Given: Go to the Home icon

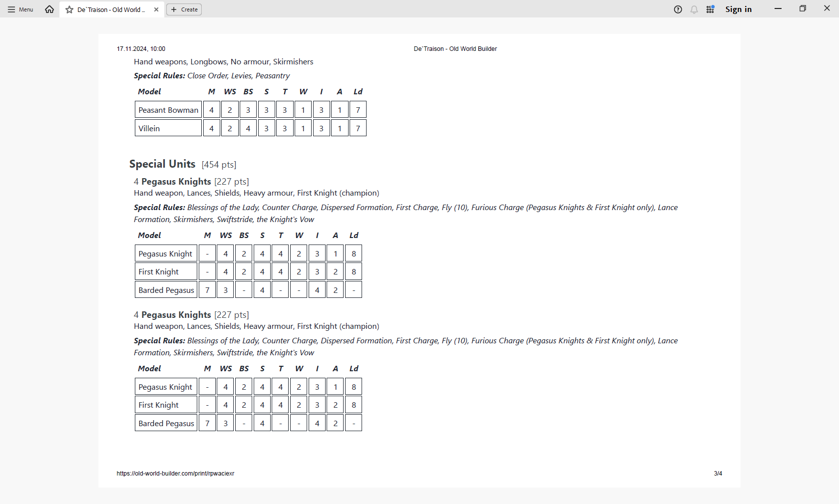Looking at the screenshot, I should tap(49, 9).
